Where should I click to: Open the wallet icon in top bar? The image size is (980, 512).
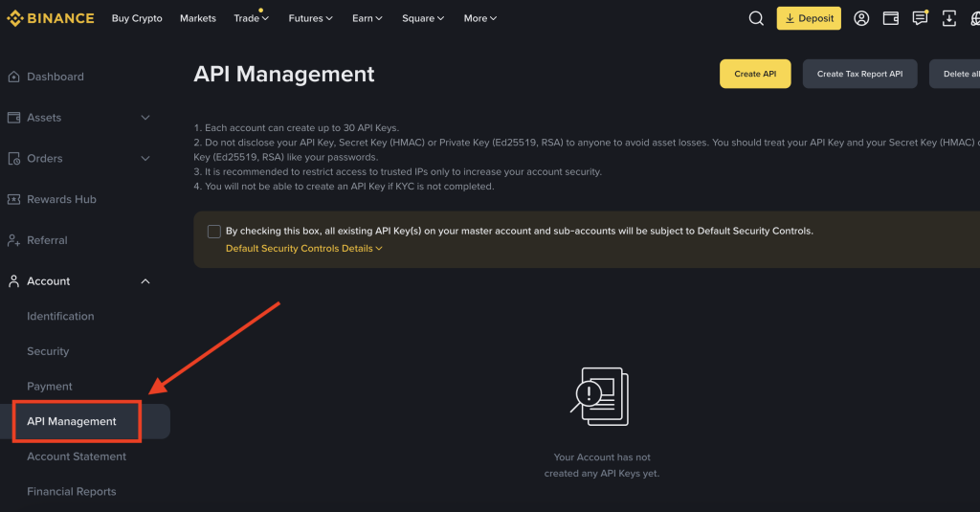890,18
